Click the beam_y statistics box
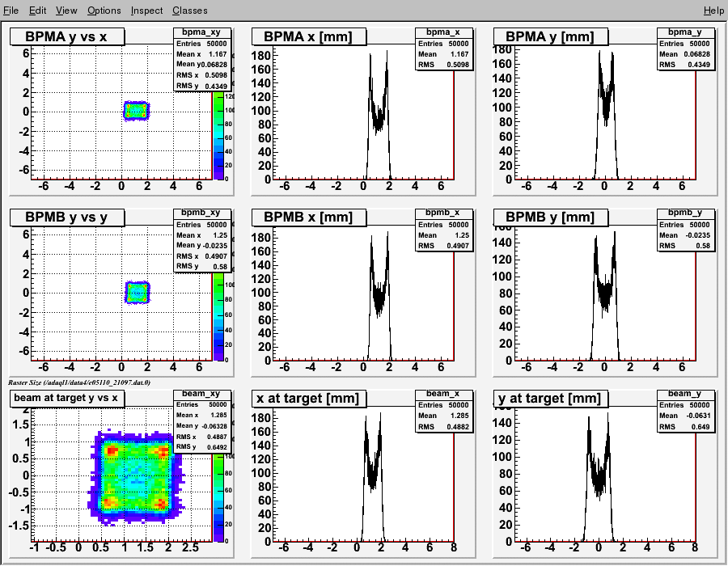 [685, 411]
